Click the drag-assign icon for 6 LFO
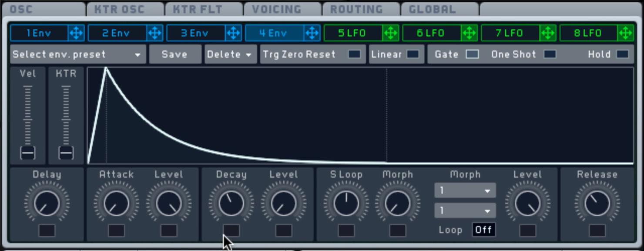This screenshot has height=251, width=644. [x=469, y=33]
